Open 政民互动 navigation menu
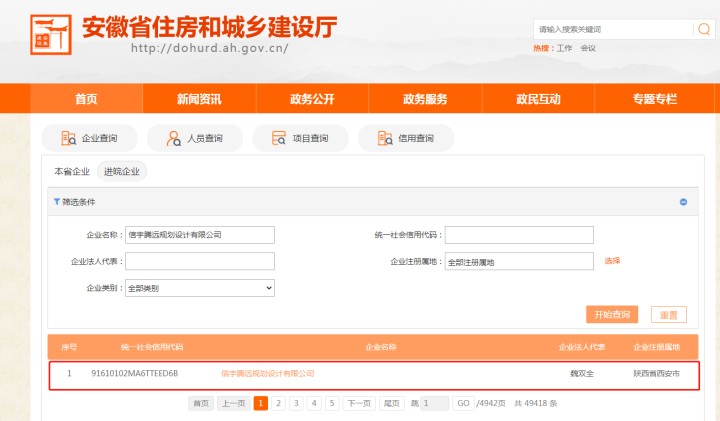 (x=538, y=99)
